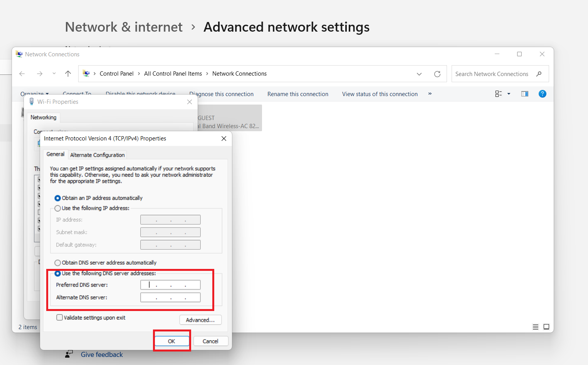Select Use the following DNS server addresses
Image resolution: width=588 pixels, height=365 pixels.
(105, 274)
